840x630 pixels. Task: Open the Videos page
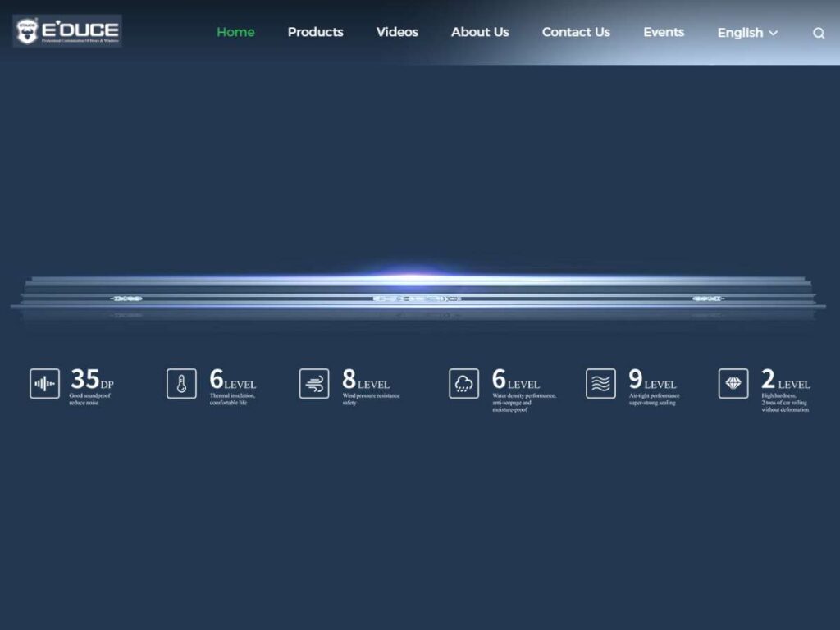click(397, 32)
